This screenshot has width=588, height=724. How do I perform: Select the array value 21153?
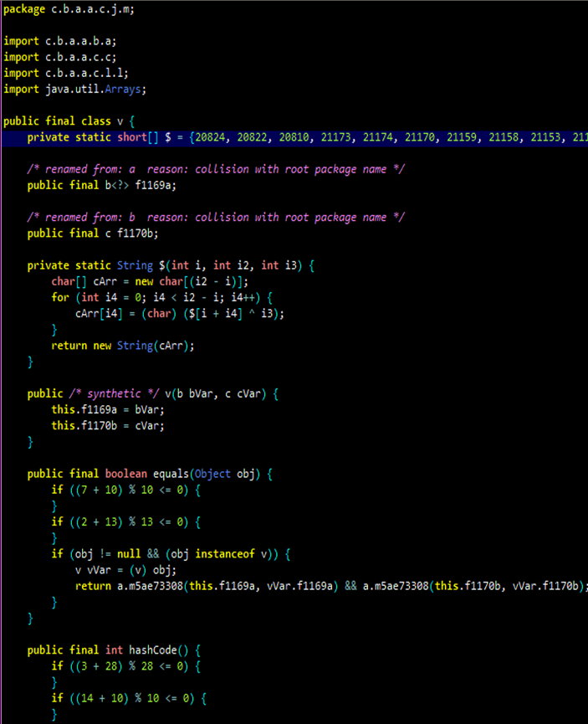[546, 137]
